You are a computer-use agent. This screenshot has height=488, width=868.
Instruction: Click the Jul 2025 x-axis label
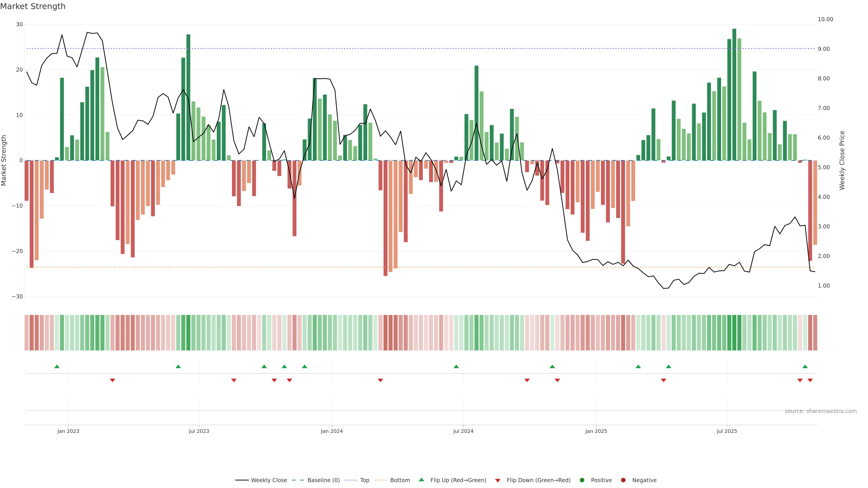point(727,431)
